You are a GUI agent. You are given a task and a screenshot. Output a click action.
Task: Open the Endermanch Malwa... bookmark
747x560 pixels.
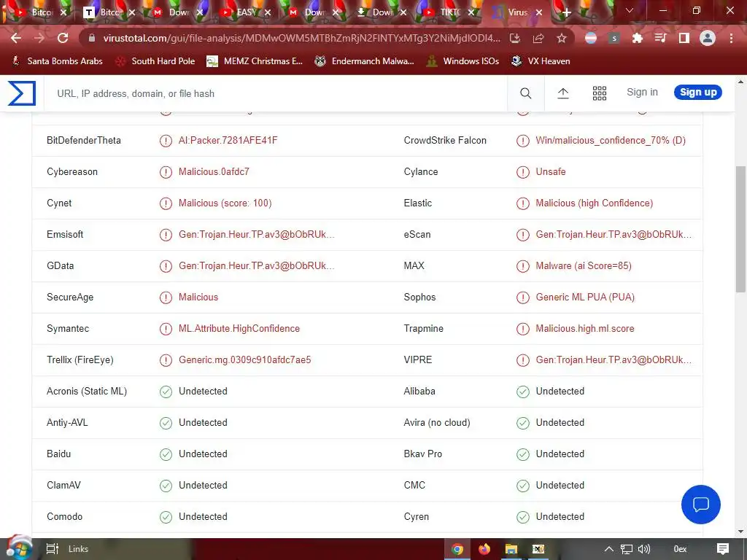[365, 61]
